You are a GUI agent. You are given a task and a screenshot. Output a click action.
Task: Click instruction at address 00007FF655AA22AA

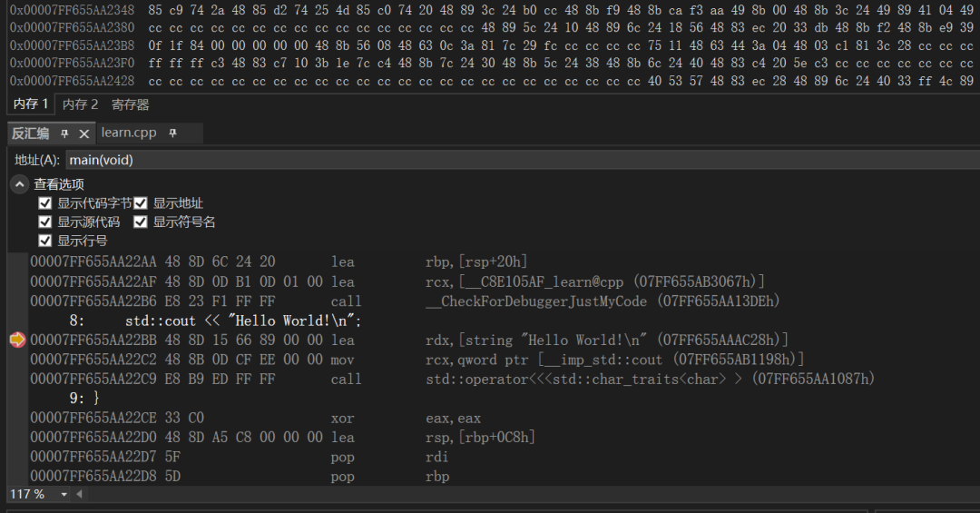(x=279, y=261)
